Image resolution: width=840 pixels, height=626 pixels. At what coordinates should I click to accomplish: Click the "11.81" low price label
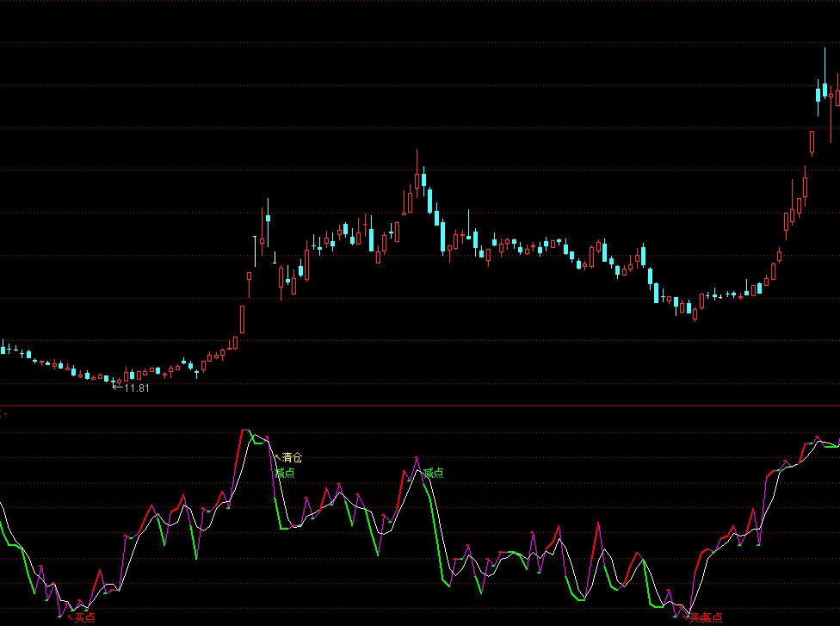(137, 388)
